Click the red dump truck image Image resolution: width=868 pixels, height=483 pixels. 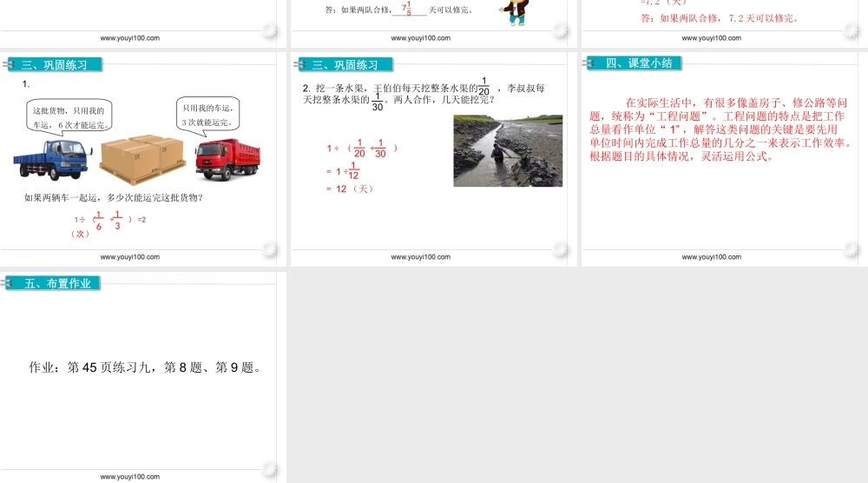point(227,159)
